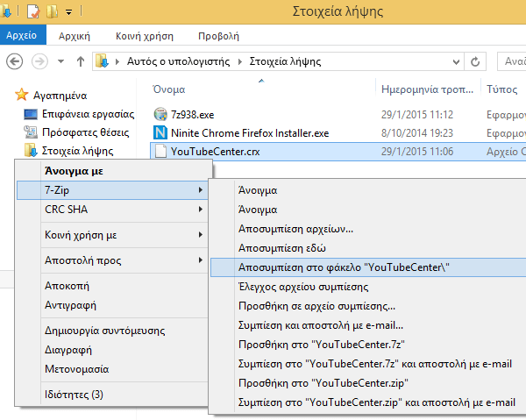Select Πρόσφατες θέσεις in sidebar
This screenshot has height=420, width=526.
[85, 132]
